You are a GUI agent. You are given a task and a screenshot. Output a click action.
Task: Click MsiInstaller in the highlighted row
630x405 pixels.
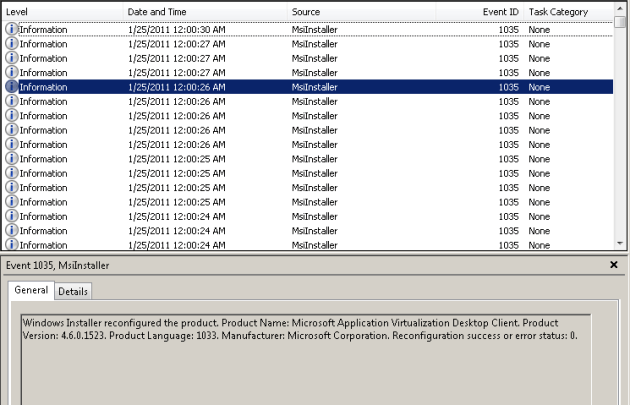pos(315,87)
